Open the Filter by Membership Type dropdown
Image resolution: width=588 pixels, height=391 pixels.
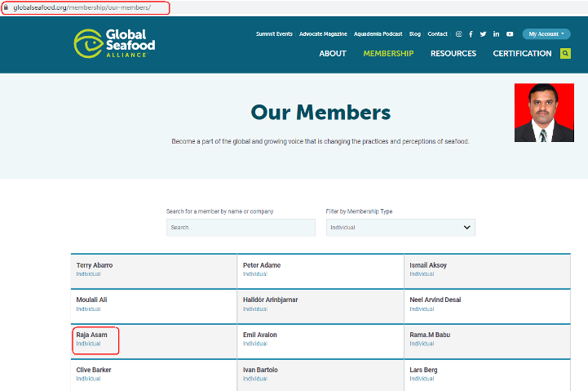(x=400, y=228)
